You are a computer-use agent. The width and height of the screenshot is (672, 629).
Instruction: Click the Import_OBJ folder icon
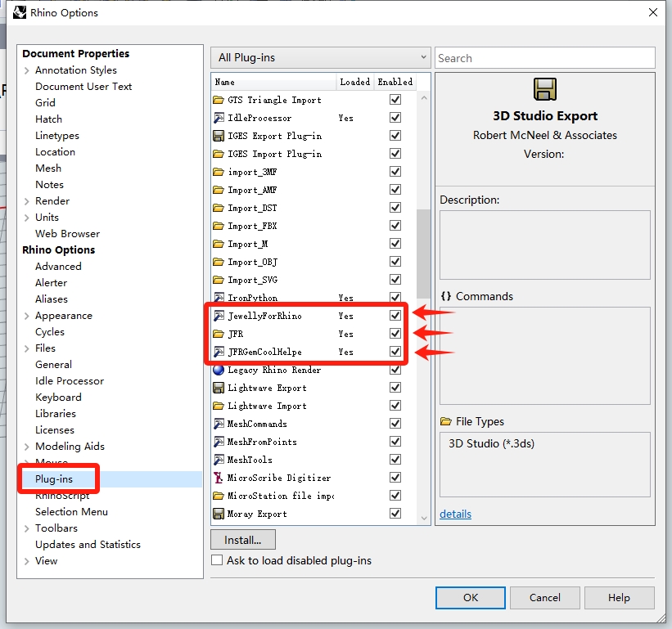(219, 262)
